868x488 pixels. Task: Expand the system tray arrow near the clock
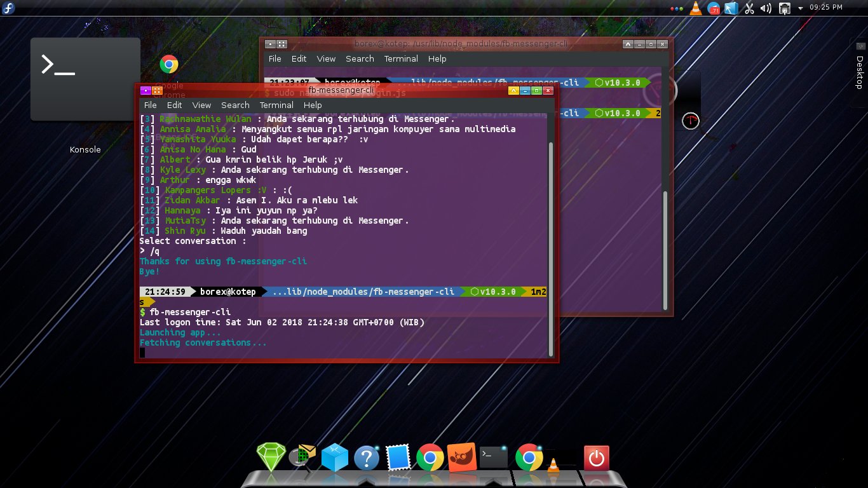799,8
